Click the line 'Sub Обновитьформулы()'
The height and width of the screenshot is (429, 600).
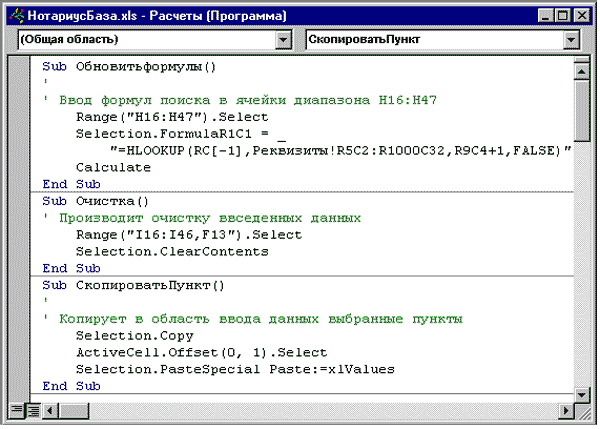(x=129, y=67)
